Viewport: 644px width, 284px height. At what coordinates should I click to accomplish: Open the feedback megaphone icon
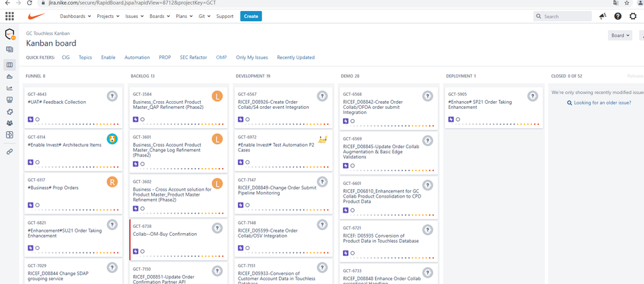(x=603, y=16)
